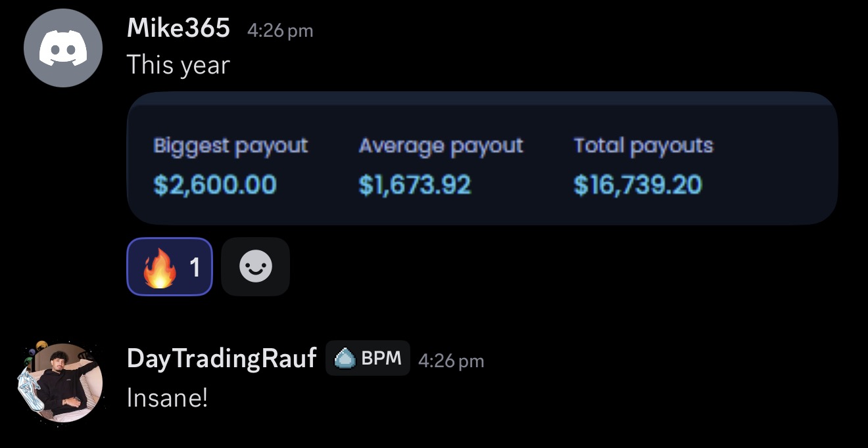Toggle the fire emoji reaction
Screen dimensions: 868x448
point(170,267)
